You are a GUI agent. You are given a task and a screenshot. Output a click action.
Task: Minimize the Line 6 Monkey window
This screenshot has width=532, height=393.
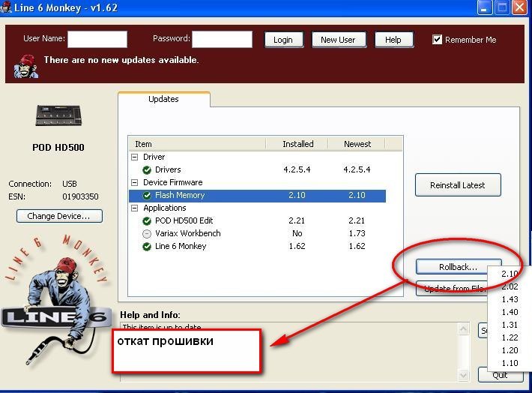[484, 7]
